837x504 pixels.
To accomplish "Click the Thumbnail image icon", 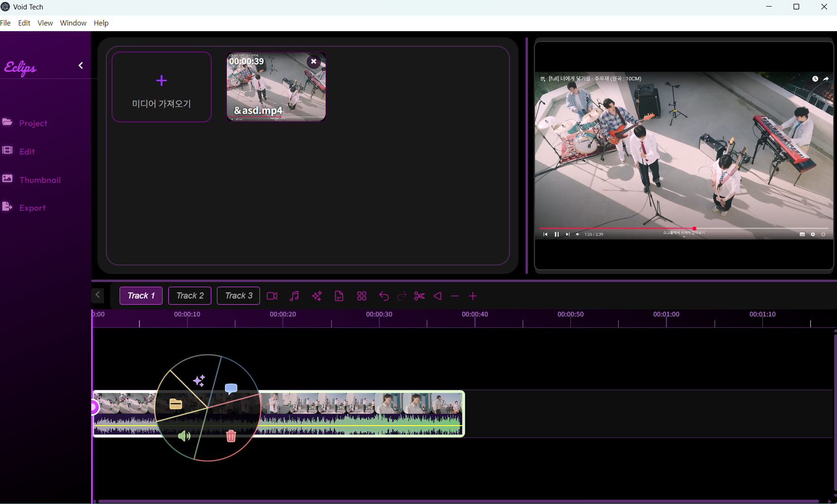I will pyautogui.click(x=8, y=179).
